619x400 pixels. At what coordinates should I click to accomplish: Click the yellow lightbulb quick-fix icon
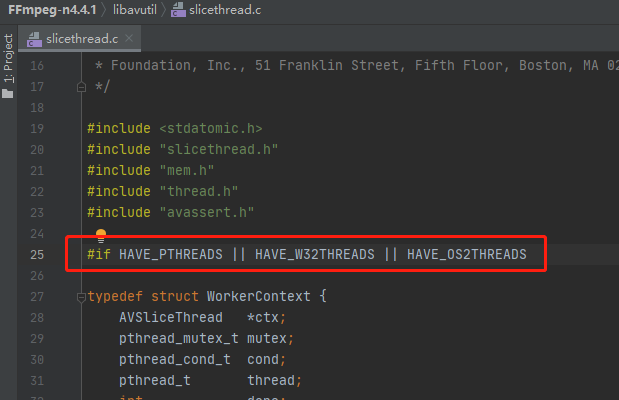(101, 236)
